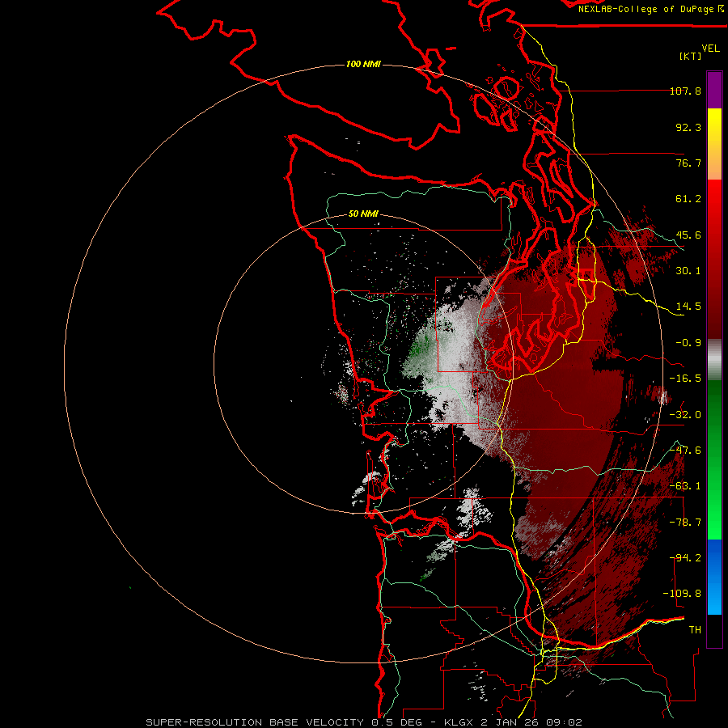Screen dimensions: 728x728
Task: Click the 45.6 legend value
Action: tap(688, 235)
